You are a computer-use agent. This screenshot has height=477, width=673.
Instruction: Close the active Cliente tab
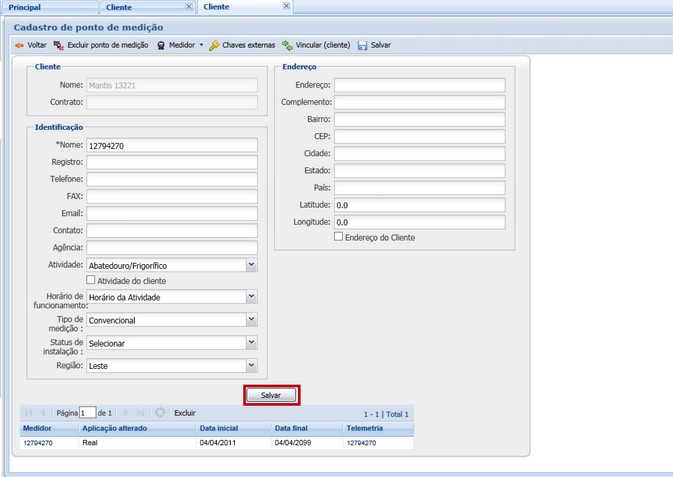(286, 6)
